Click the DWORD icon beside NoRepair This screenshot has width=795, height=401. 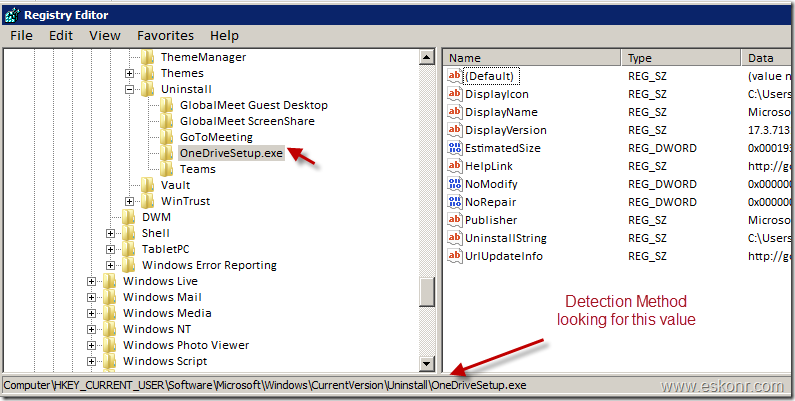coord(455,202)
